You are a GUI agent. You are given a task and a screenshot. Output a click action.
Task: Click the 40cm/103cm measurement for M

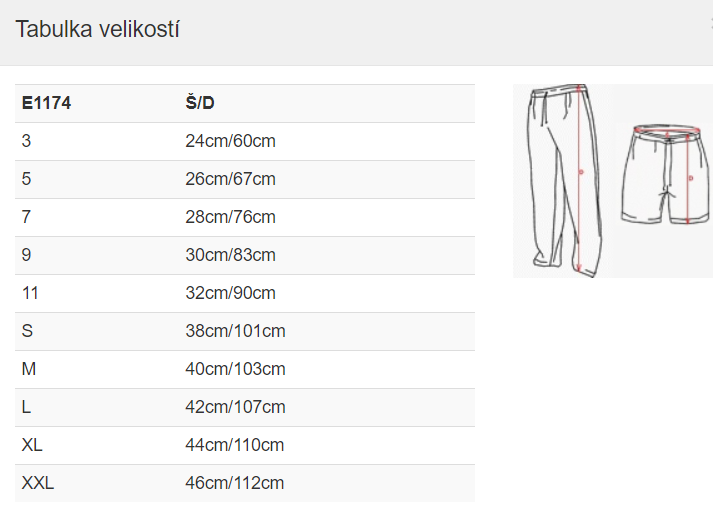pyautogui.click(x=235, y=369)
